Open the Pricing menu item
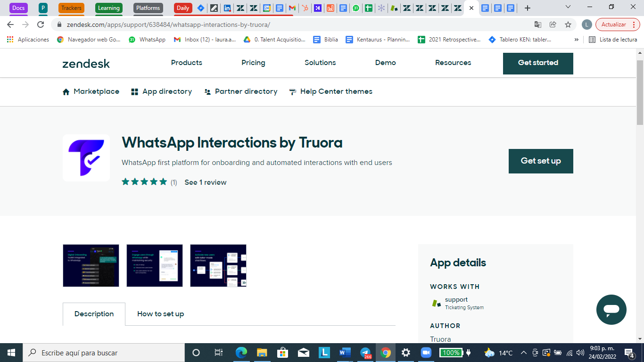 253,63
